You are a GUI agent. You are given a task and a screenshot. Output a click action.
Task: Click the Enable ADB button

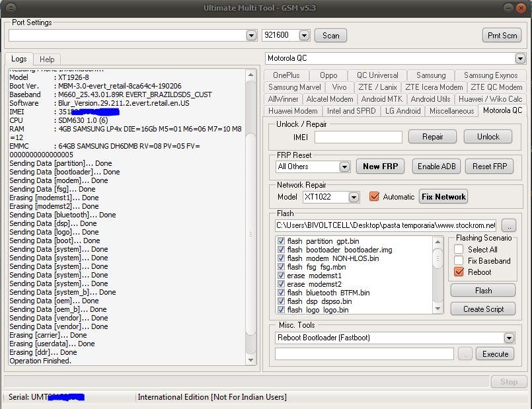tap(436, 167)
